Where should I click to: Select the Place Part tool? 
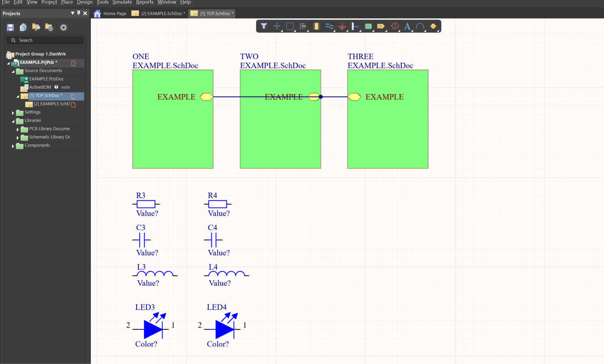pyautogui.click(x=316, y=26)
